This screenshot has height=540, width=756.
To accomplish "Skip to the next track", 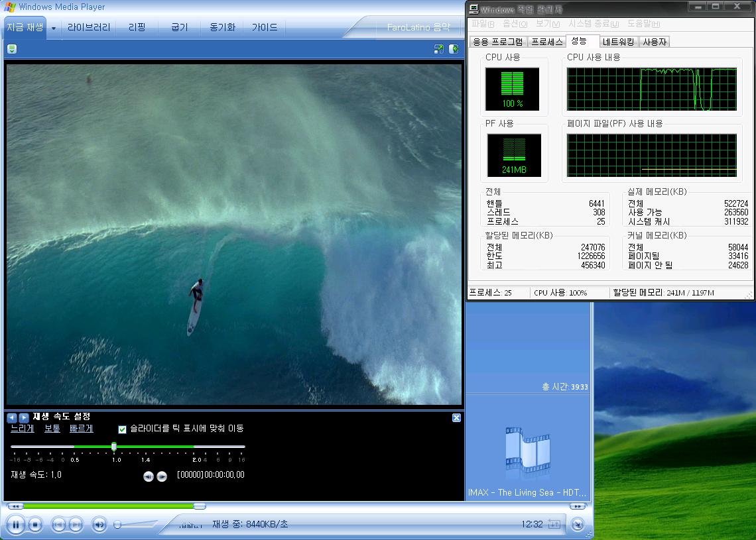I will coord(76,525).
